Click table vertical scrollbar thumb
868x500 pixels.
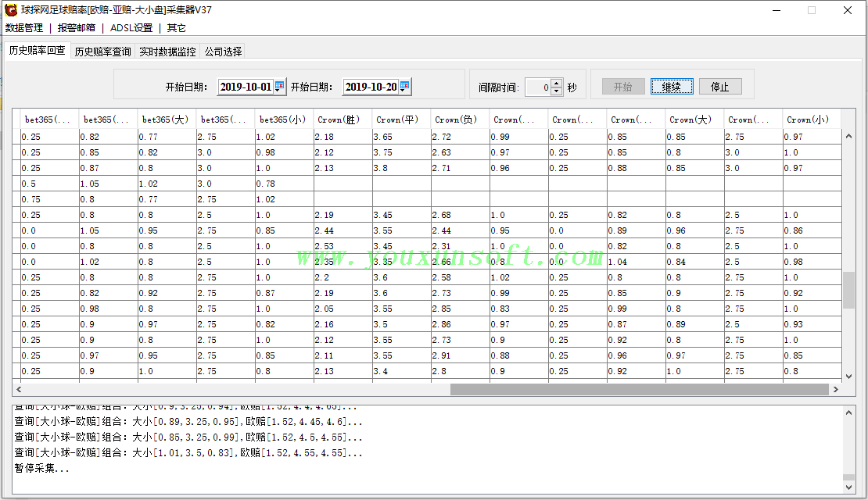848,291
